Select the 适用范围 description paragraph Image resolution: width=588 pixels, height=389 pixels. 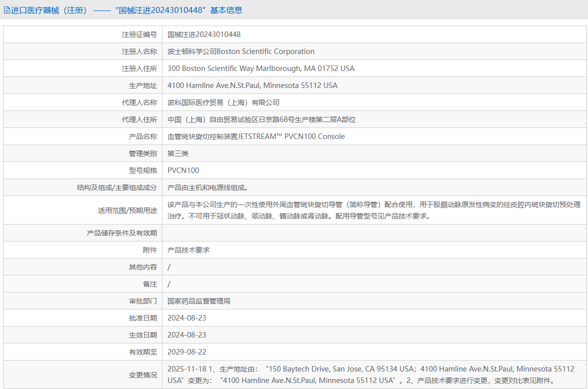[374, 210]
